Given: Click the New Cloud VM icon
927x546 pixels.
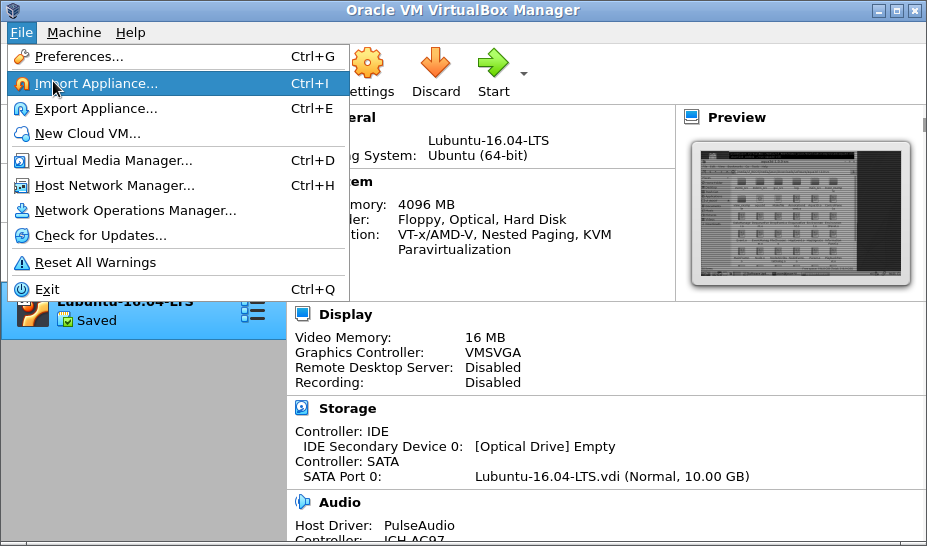Looking at the screenshot, I should click(x=21, y=134).
